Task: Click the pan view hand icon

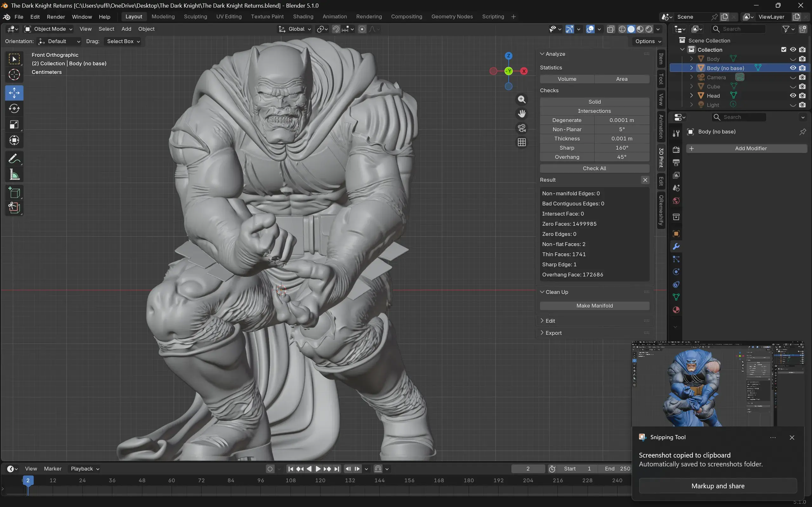Action: click(x=522, y=114)
